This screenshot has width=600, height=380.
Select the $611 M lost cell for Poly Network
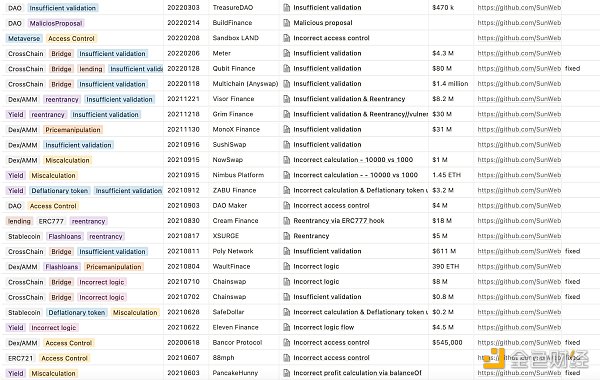coord(444,251)
